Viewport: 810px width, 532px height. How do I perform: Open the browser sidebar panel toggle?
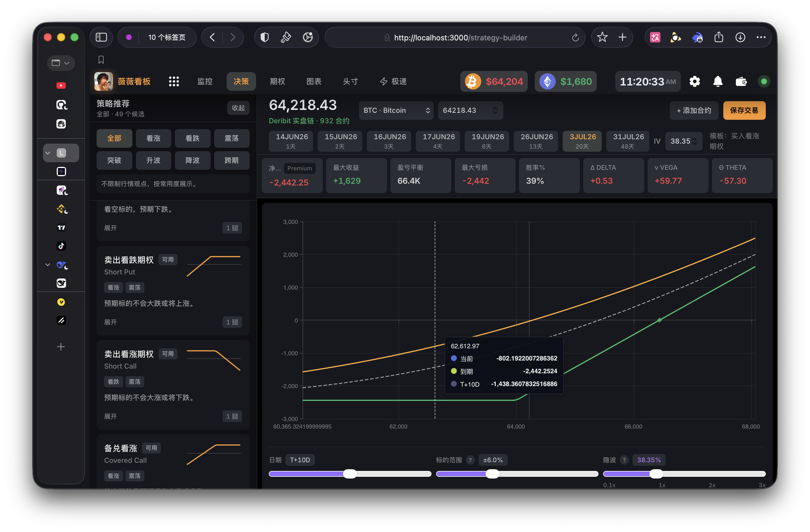pos(101,38)
